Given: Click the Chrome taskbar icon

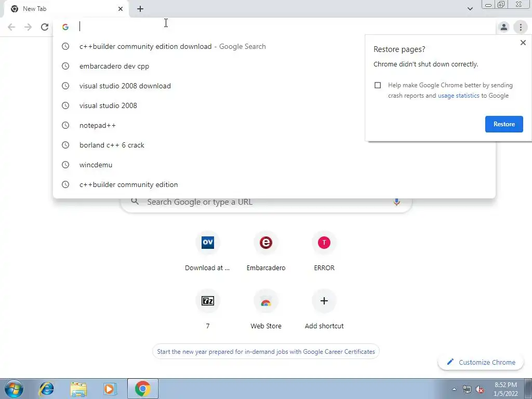Looking at the screenshot, I should coord(142,389).
